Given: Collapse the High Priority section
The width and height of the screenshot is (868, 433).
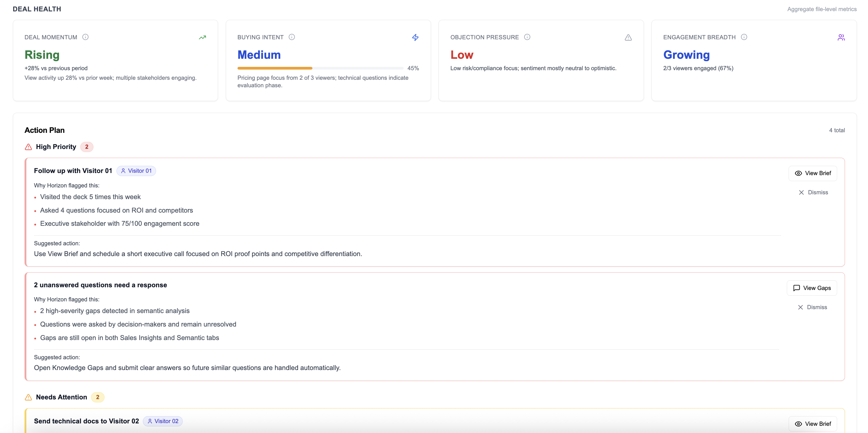Looking at the screenshot, I should 56,147.
